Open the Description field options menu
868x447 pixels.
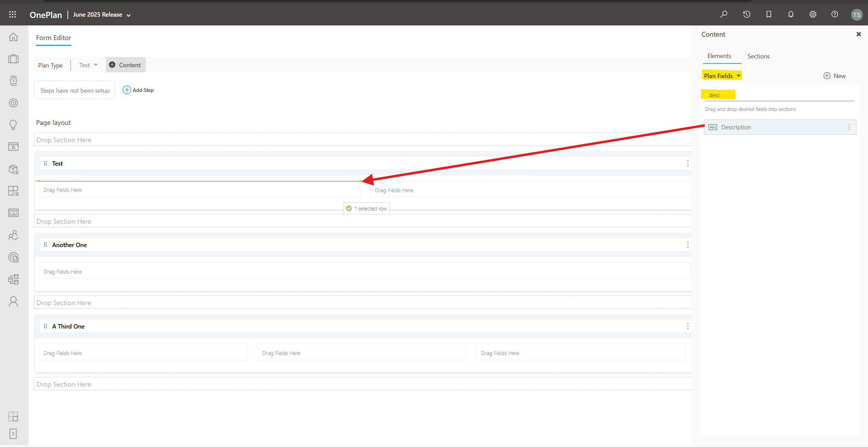tap(849, 127)
